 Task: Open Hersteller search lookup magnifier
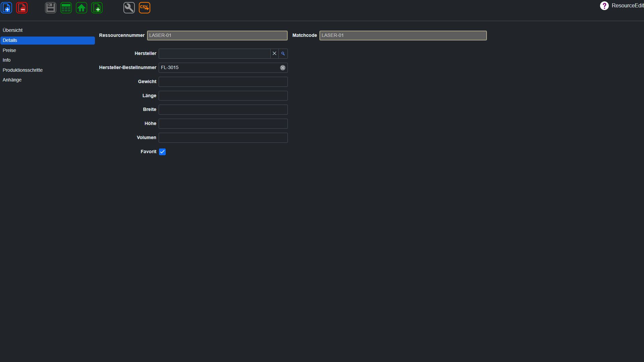coord(283,54)
